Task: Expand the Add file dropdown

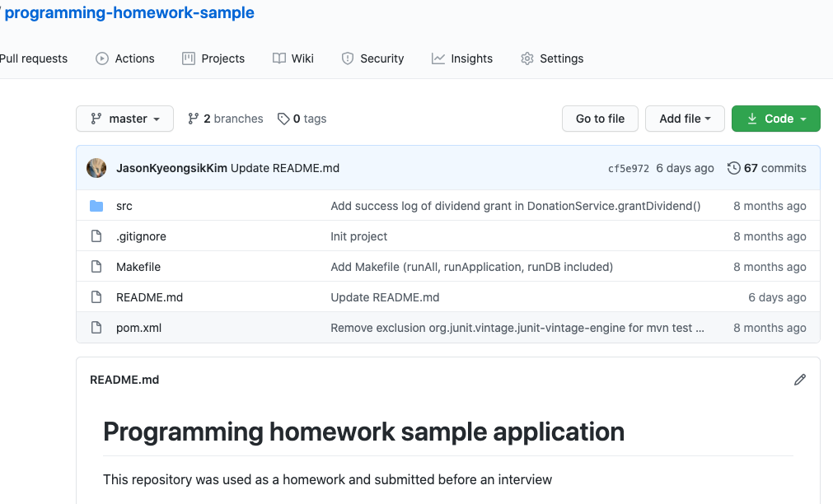Action: (x=685, y=119)
